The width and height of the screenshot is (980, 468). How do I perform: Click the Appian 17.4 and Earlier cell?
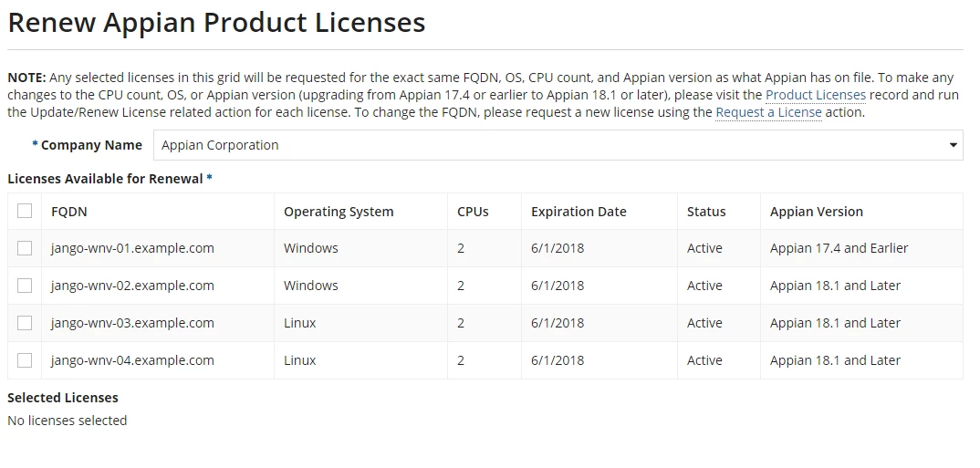tap(839, 248)
